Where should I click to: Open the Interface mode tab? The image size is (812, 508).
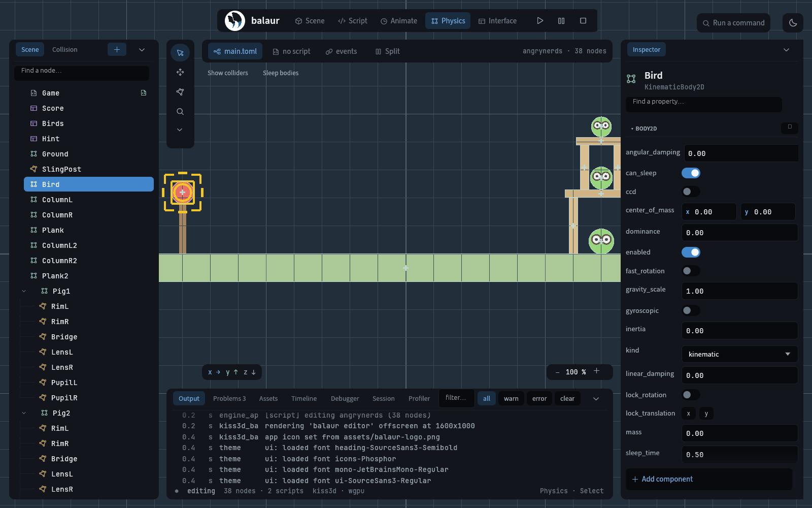pos(497,21)
